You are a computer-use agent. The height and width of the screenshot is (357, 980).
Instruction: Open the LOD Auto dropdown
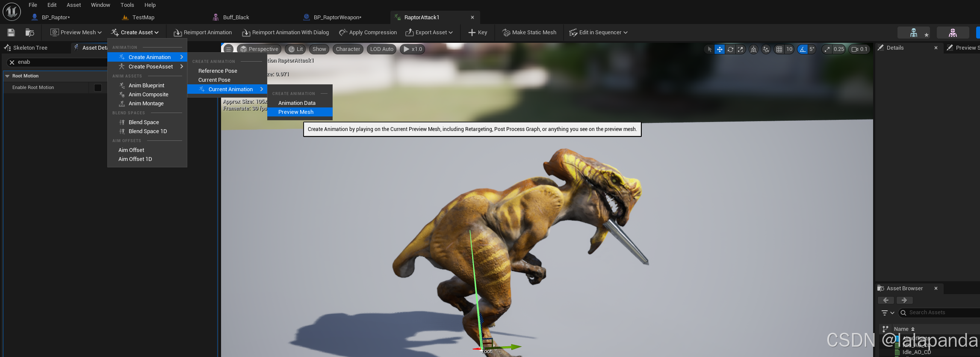pos(382,49)
